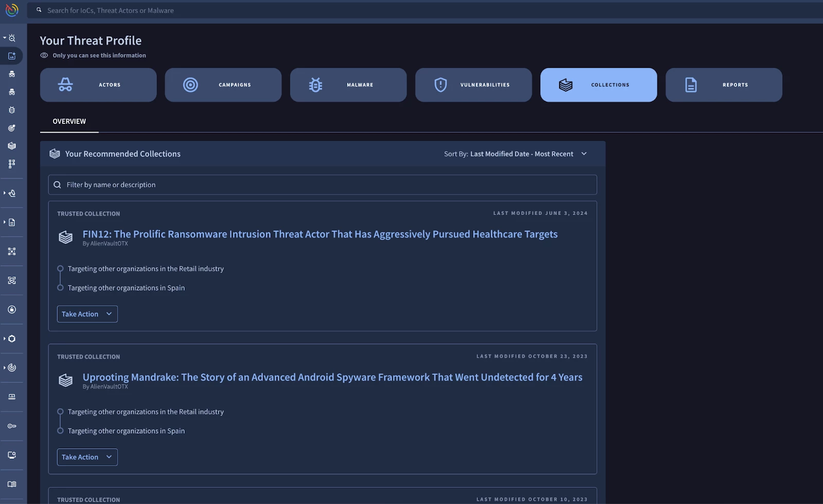The image size is (823, 504).
Task: Open the Uprooting Mandrake collection link
Action: 332,377
